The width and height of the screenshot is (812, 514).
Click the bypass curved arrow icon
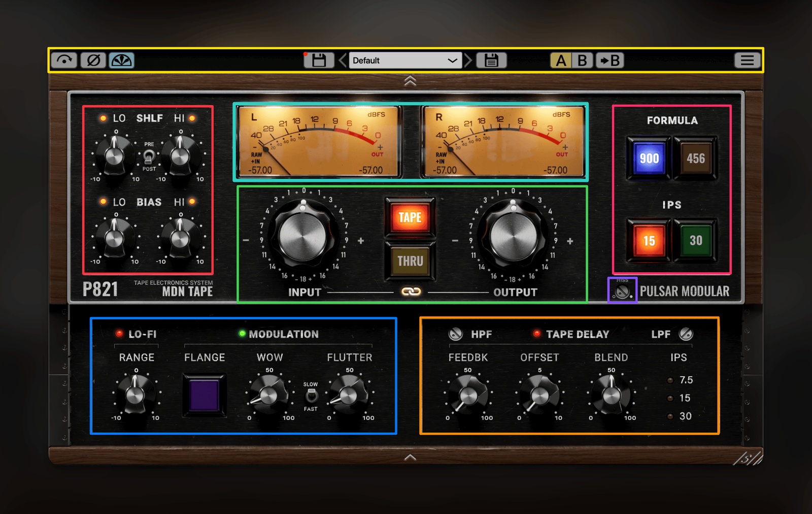[x=64, y=60]
